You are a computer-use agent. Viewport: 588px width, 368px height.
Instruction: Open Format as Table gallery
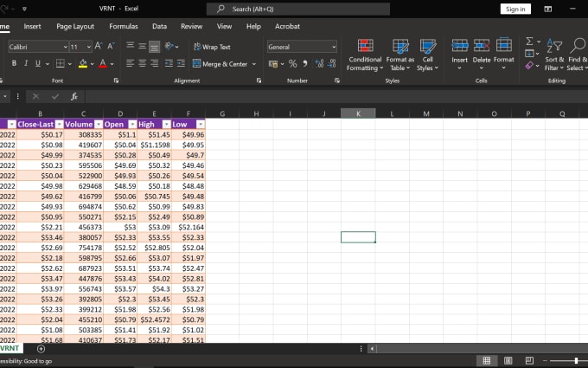point(400,55)
